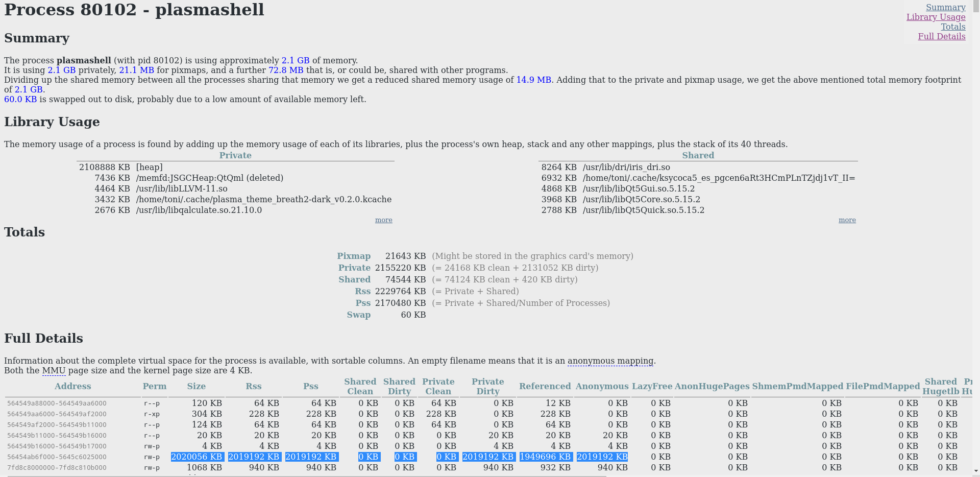
Task: Click the 1068 KB size cell
Action: (204, 467)
